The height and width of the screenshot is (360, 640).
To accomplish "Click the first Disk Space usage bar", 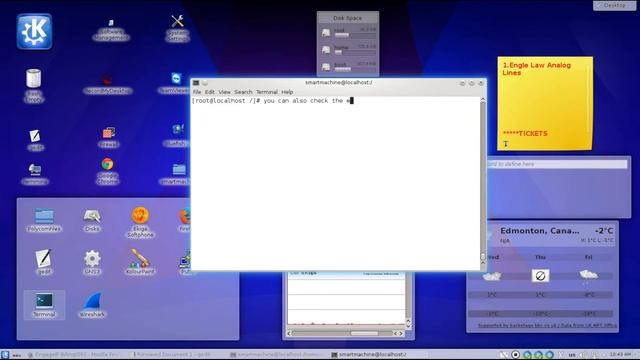I will 355,35.
